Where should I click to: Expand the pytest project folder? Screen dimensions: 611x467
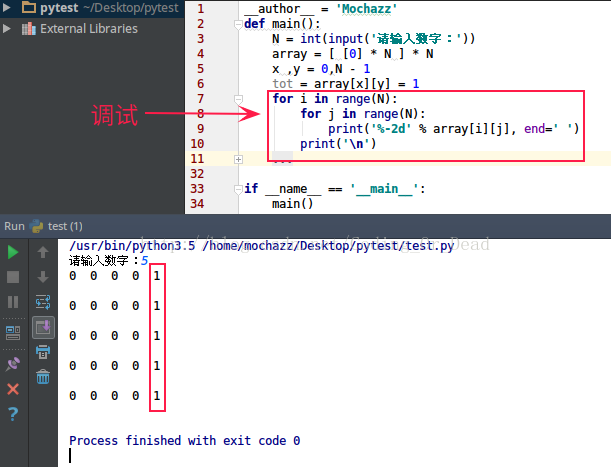point(6,7)
